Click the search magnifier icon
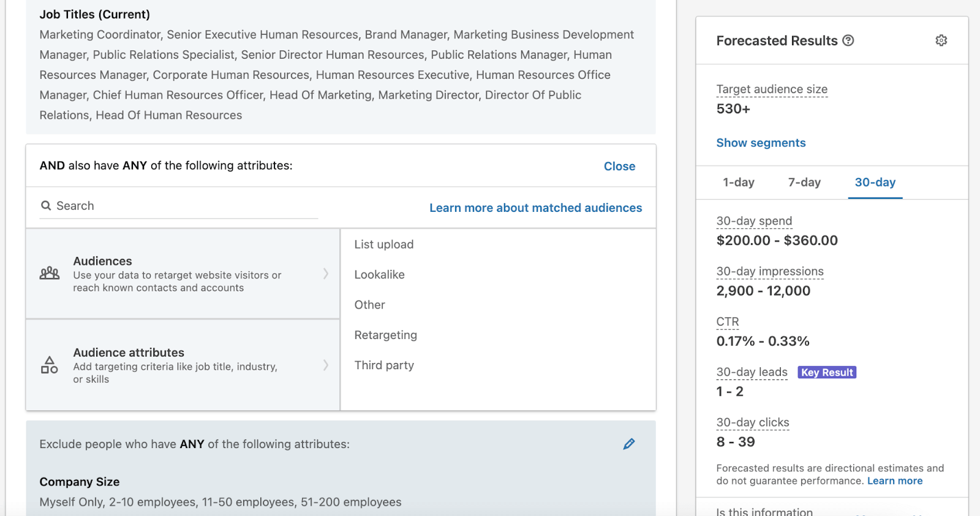The height and width of the screenshot is (516, 980). tap(46, 206)
